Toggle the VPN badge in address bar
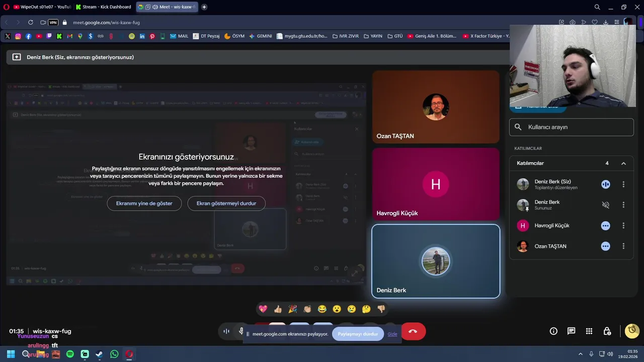The width and height of the screenshot is (644, 362). point(53,23)
